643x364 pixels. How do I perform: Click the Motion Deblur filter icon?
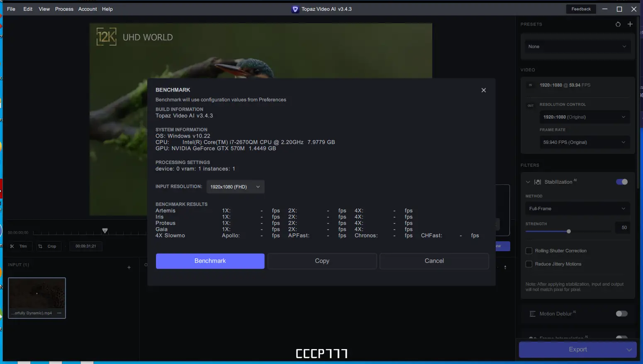click(533, 314)
